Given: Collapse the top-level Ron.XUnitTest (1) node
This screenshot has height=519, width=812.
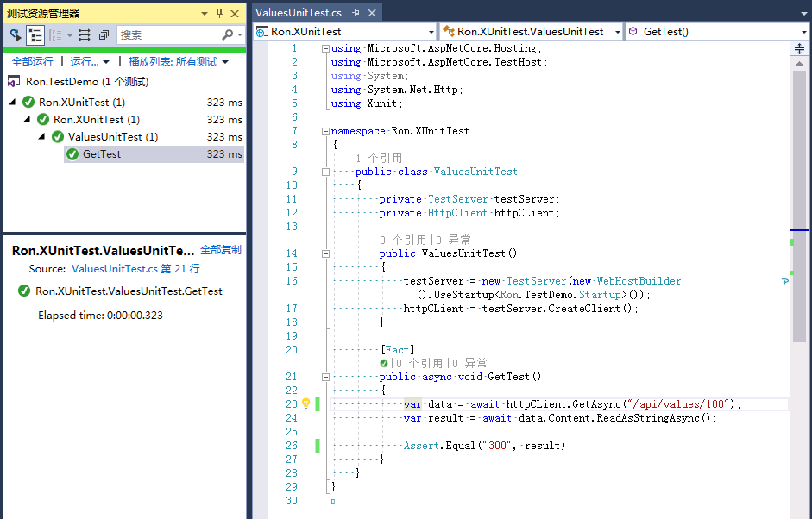Looking at the screenshot, I should [12, 102].
